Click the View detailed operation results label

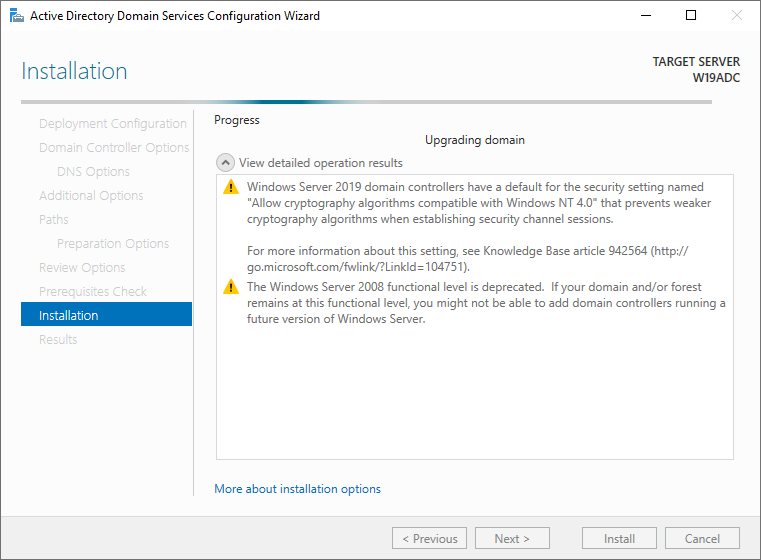[321, 163]
